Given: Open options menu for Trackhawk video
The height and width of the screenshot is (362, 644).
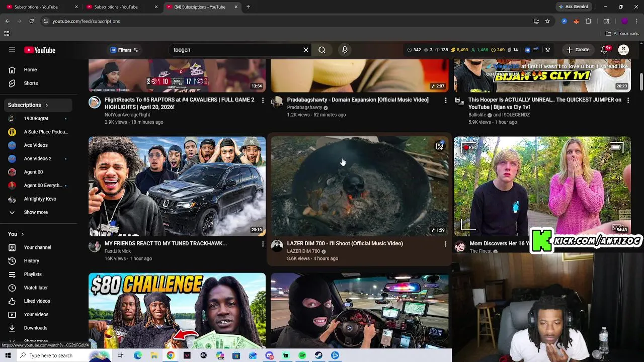Looking at the screenshot, I should (263, 244).
